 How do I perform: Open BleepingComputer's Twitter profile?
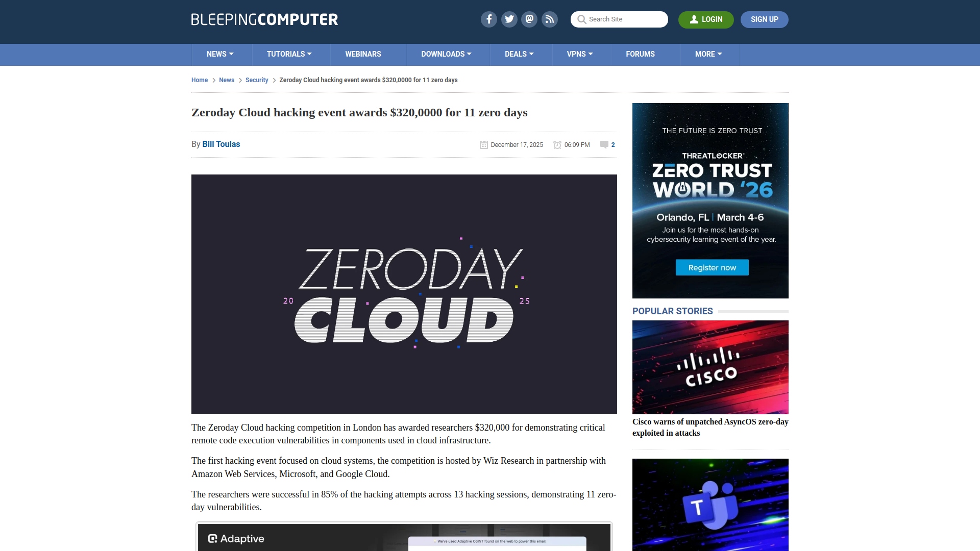(x=509, y=19)
